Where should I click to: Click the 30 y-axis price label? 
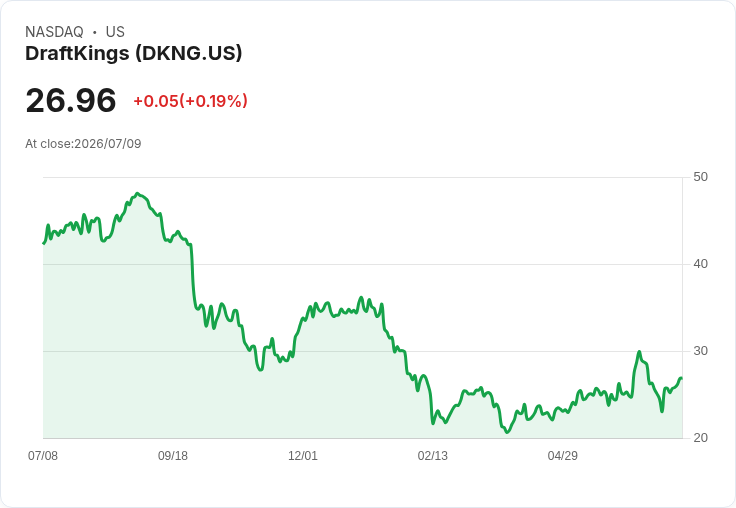[x=700, y=351]
